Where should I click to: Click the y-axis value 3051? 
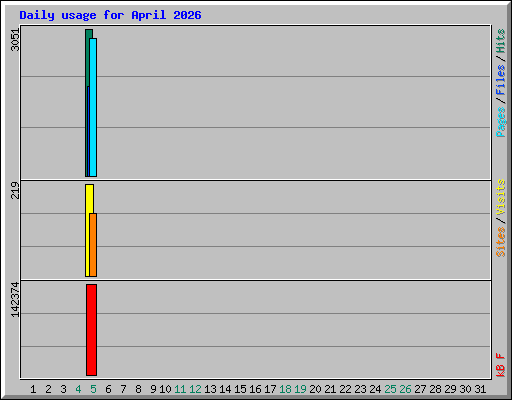coord(15,40)
